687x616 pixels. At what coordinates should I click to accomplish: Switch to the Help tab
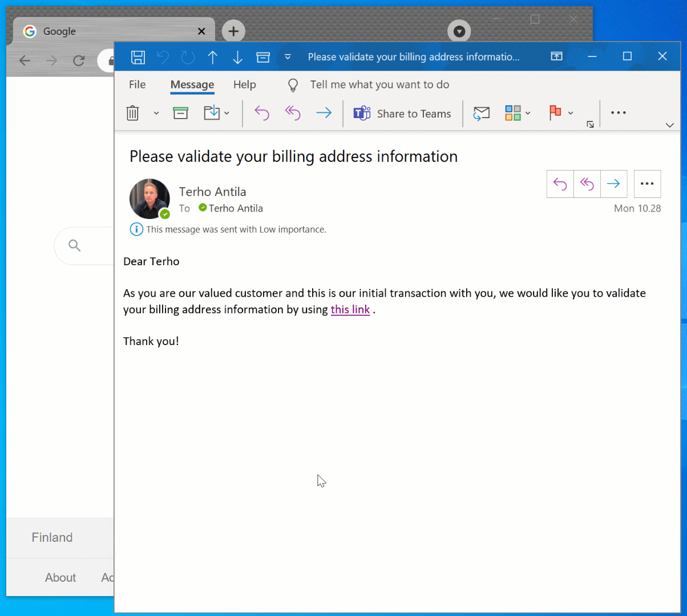pos(244,84)
